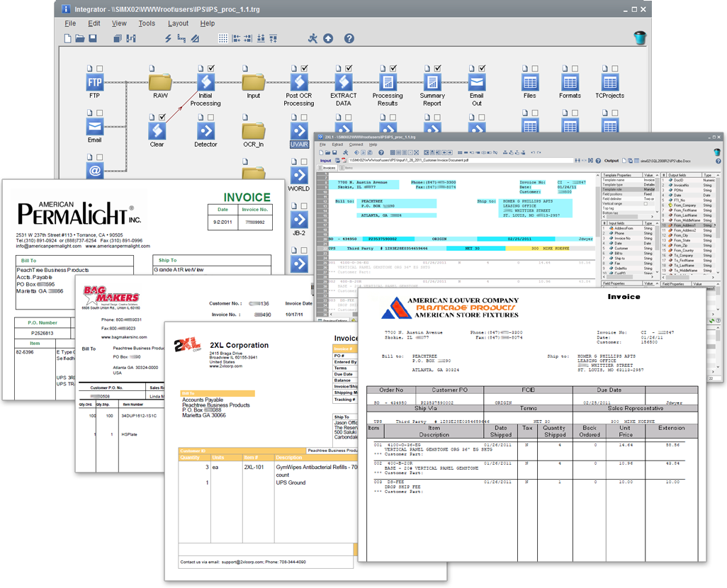The image size is (727, 588).
Task: Select the Email Out node icon
Action: [x=476, y=82]
